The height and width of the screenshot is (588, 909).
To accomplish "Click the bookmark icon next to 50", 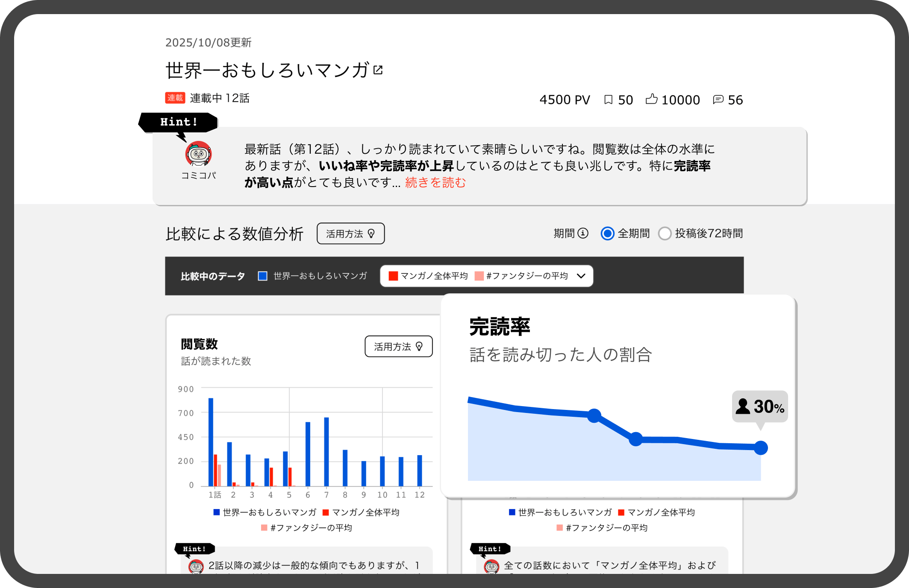I will 608,99.
